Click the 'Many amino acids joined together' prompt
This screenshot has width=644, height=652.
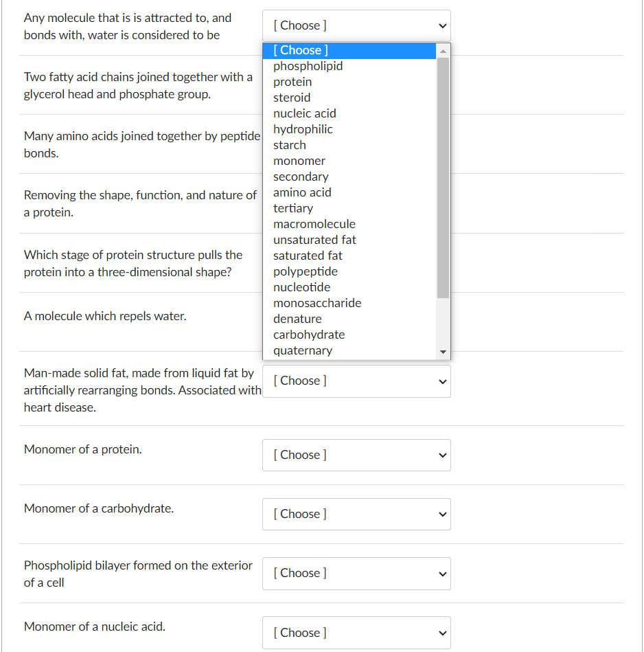click(x=142, y=144)
